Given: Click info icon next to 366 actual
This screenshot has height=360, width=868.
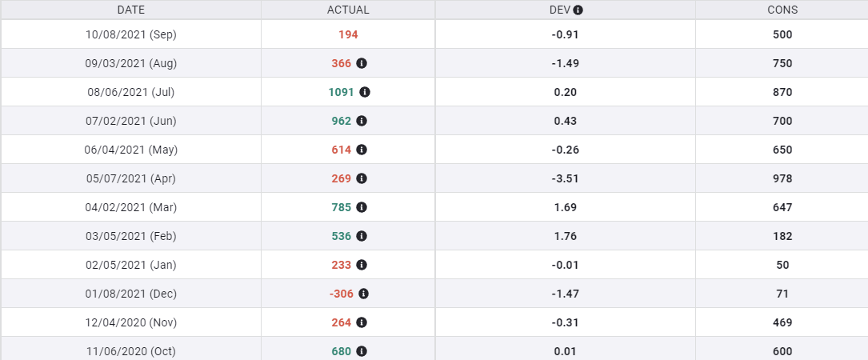Looking at the screenshot, I should (362, 63).
